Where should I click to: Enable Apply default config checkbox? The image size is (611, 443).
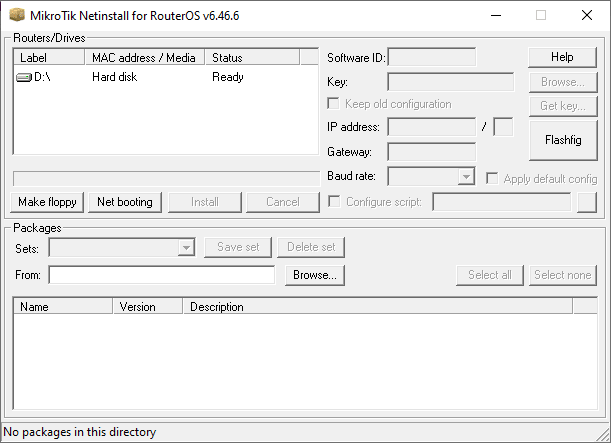pyautogui.click(x=492, y=178)
